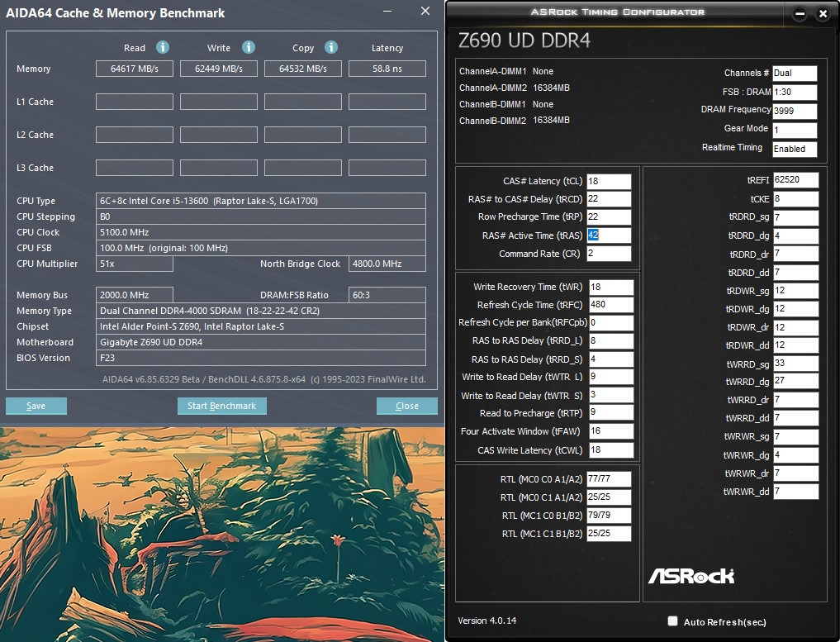This screenshot has width=840, height=642.
Task: Click the tRFCpb value field
Action: pyautogui.click(x=611, y=322)
